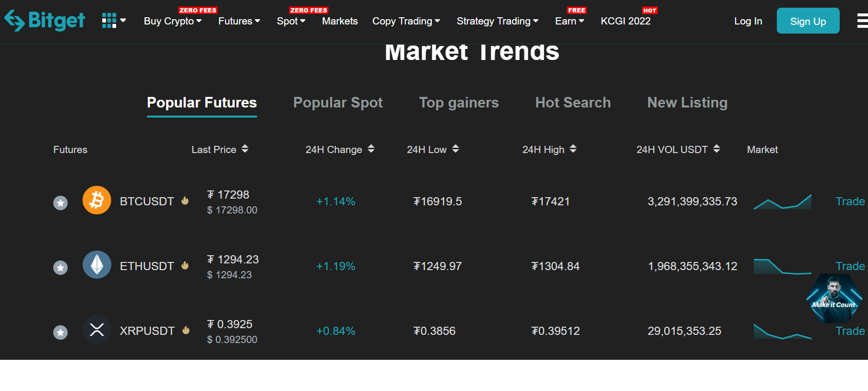Expand the Earn dropdown menu
The width and height of the screenshot is (868, 391).
click(570, 21)
